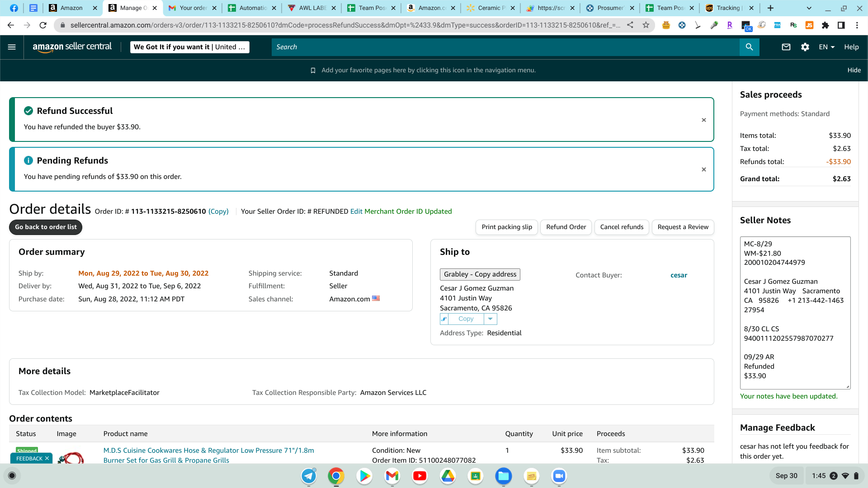
Task: Open the Copy address dropdown arrow
Action: click(x=490, y=319)
